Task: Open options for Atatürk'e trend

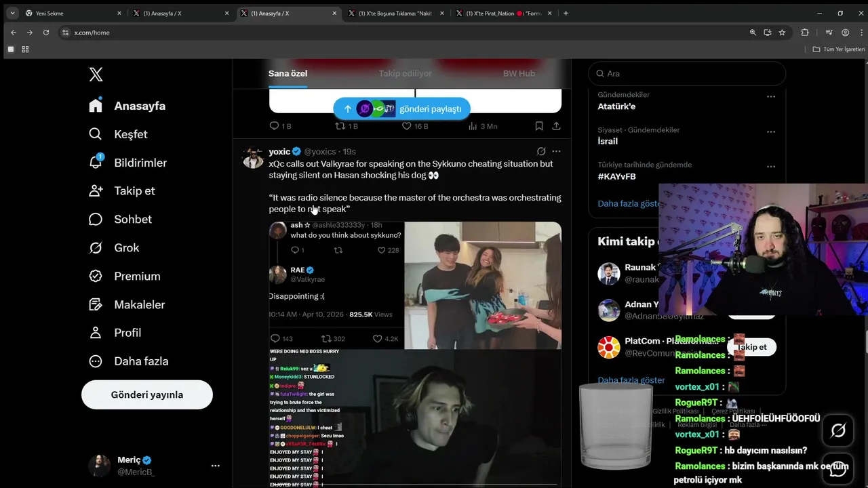Action: click(x=771, y=96)
